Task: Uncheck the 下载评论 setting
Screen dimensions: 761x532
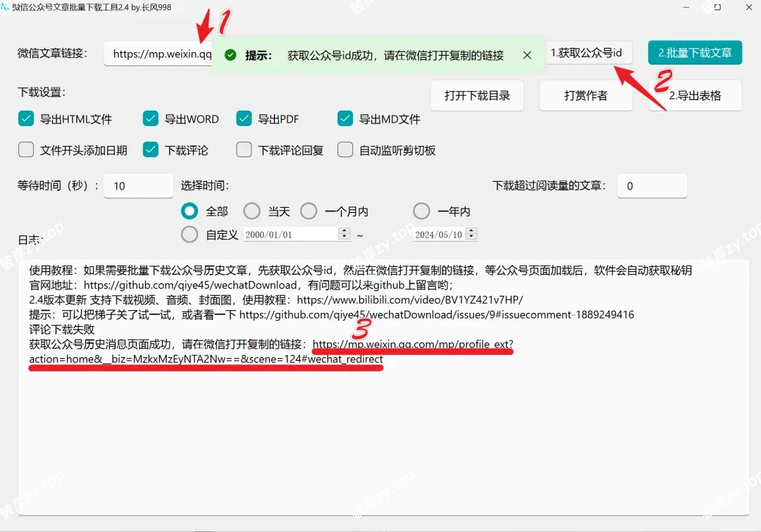Action: point(150,149)
